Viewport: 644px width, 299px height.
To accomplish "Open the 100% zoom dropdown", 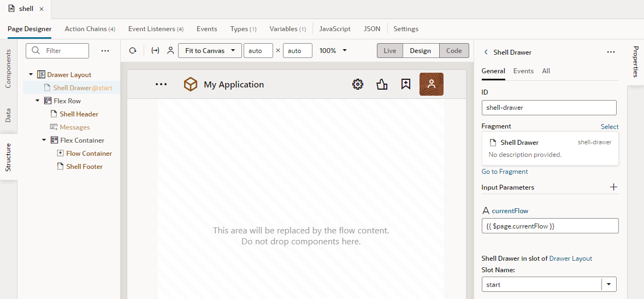I will click(x=333, y=51).
